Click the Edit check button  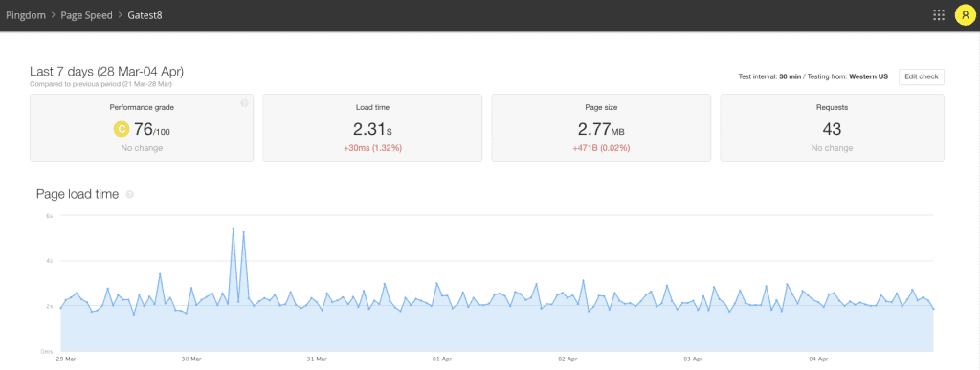pyautogui.click(x=922, y=76)
